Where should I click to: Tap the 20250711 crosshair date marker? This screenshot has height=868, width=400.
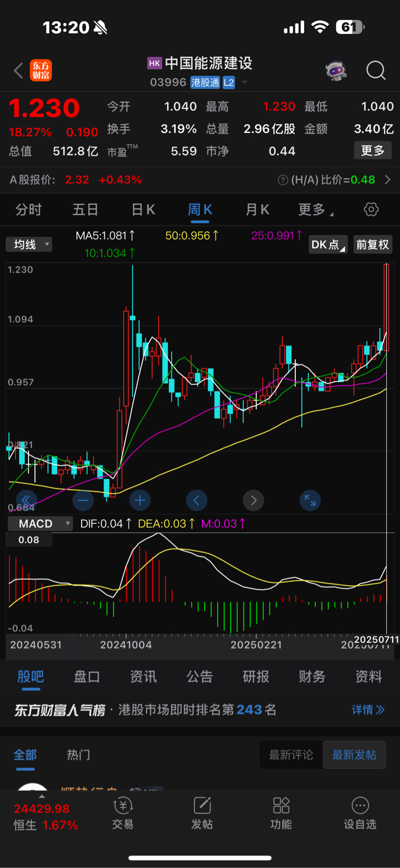377,639
